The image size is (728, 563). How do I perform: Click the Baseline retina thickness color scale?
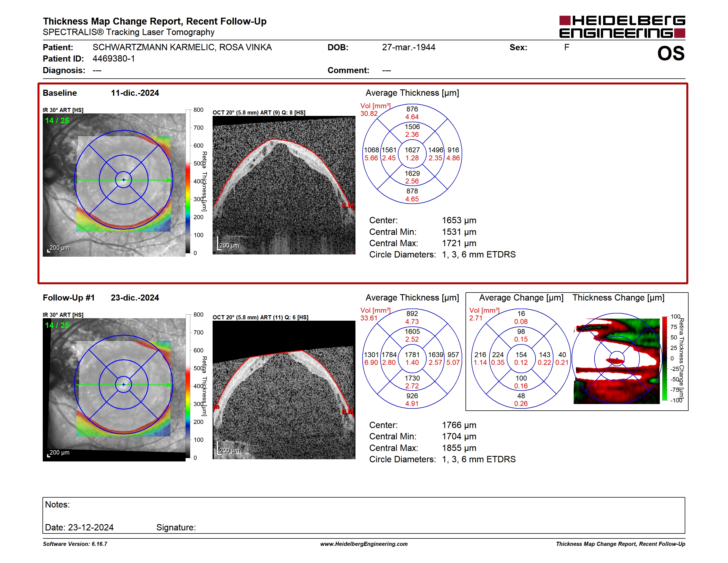(x=188, y=181)
